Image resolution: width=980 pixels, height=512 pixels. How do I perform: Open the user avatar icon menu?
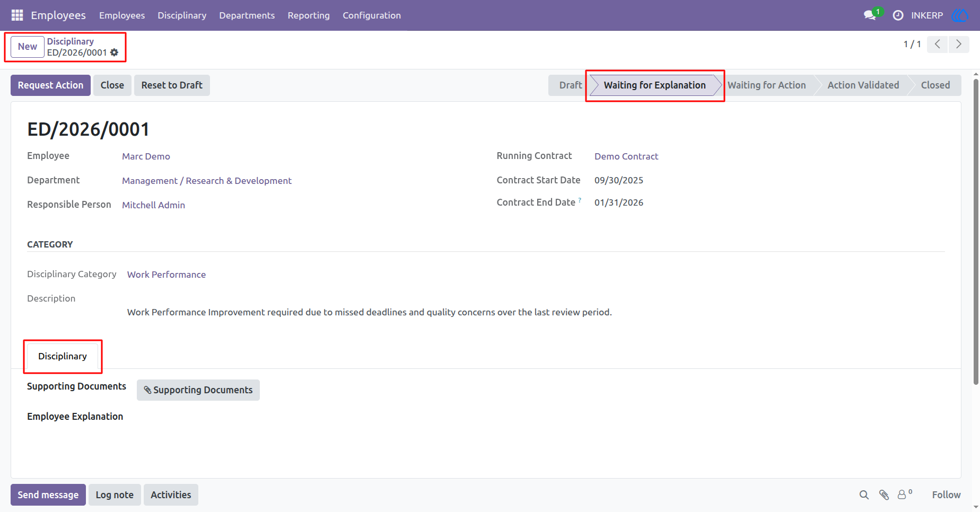click(x=960, y=15)
